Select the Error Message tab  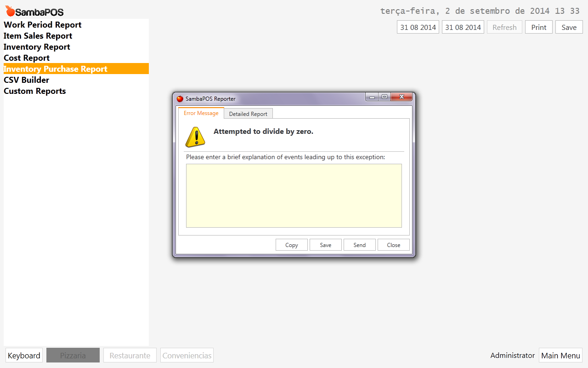[201, 113]
